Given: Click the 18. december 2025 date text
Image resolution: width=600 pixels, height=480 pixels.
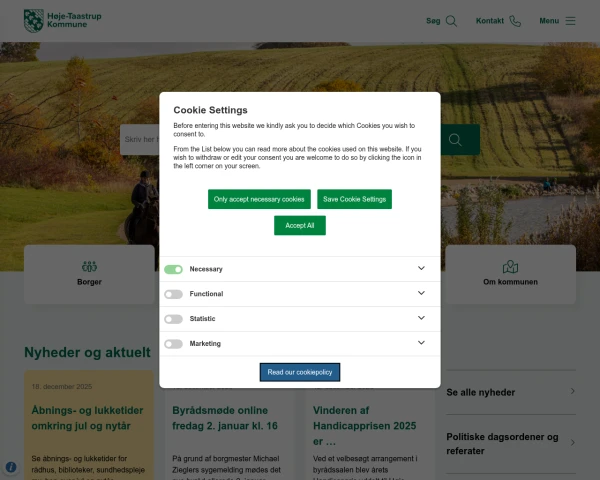Looking at the screenshot, I should pyautogui.click(x=62, y=387).
